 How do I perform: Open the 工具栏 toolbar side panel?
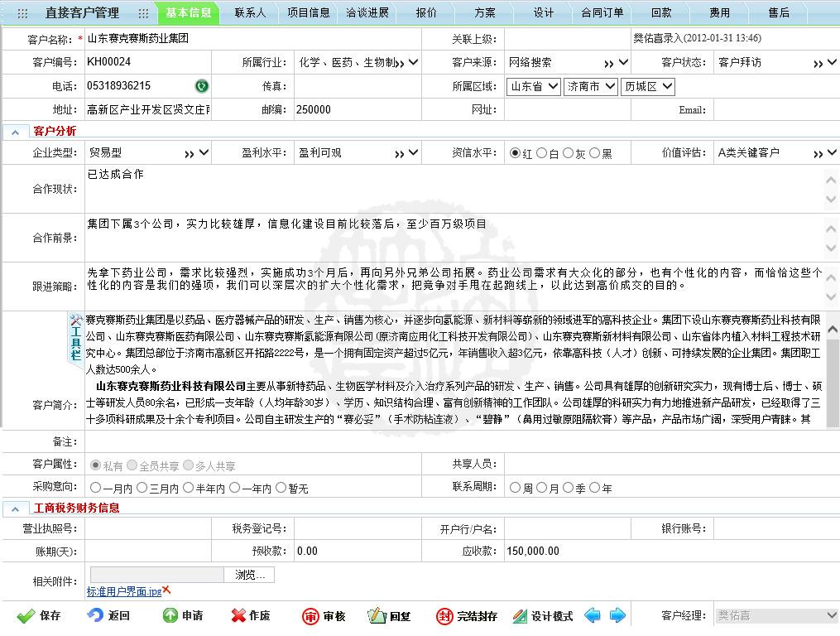point(75,338)
